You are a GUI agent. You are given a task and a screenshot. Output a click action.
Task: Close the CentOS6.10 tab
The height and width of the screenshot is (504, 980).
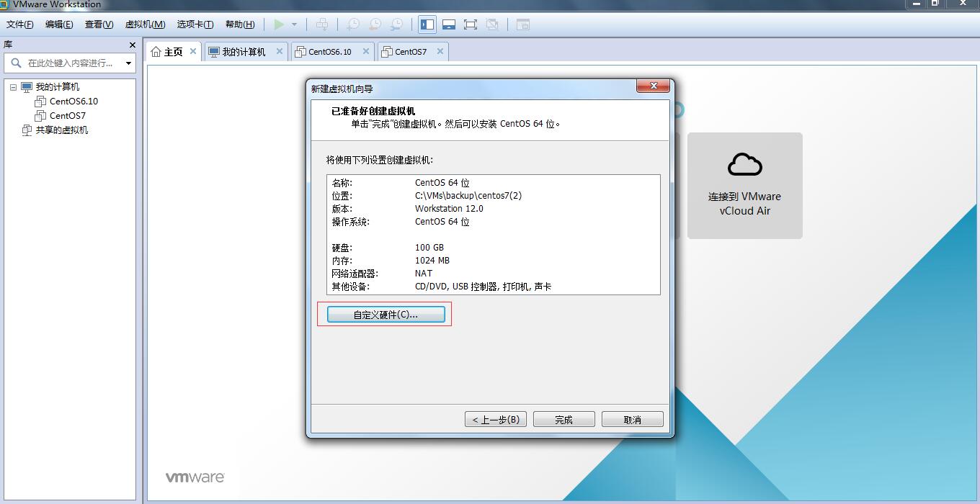366,51
